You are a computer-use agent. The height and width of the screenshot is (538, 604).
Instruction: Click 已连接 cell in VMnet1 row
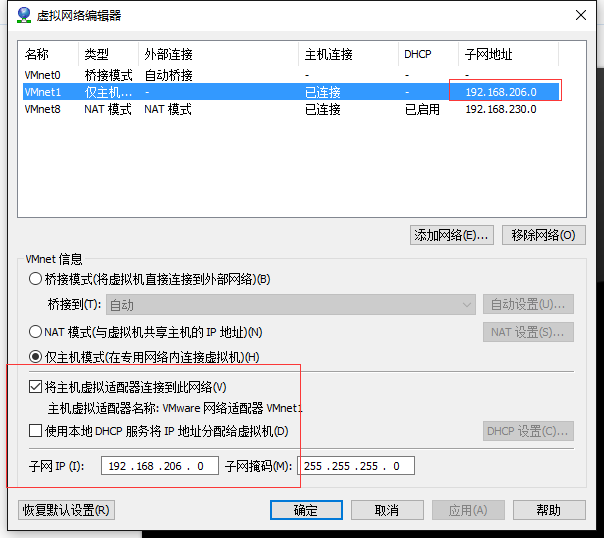coord(323,92)
